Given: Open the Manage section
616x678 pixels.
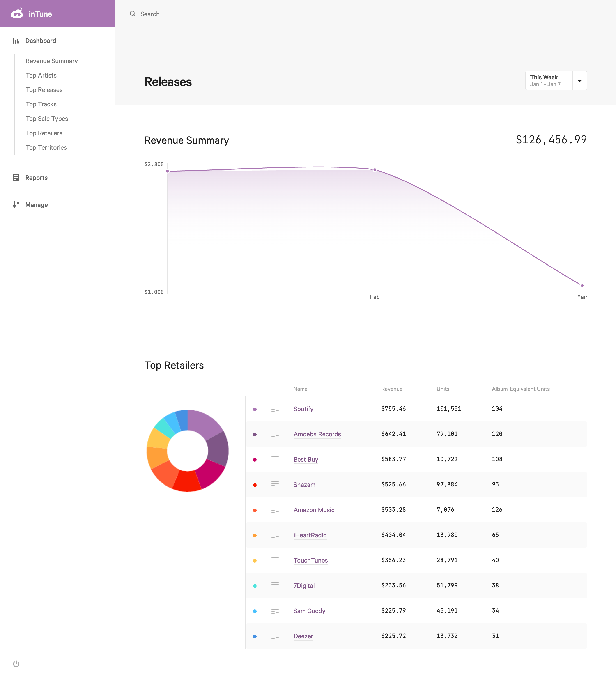Looking at the screenshot, I should [36, 205].
